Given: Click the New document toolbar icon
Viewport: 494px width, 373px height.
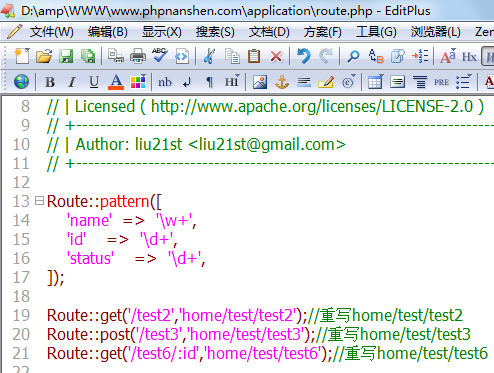Looking at the screenshot, I should pos(22,56).
